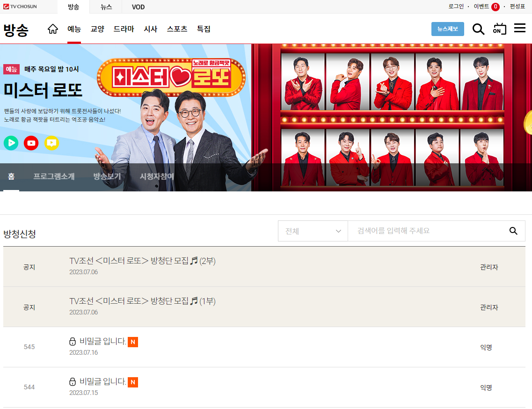Click the green play VOD icon
The image size is (532, 409).
point(11,143)
